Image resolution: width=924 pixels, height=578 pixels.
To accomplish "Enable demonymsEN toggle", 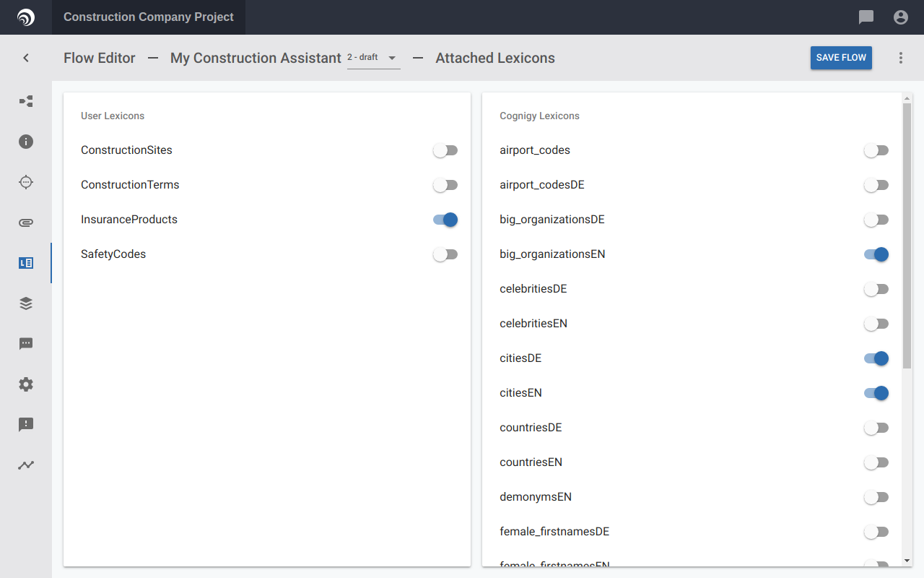I will point(876,497).
